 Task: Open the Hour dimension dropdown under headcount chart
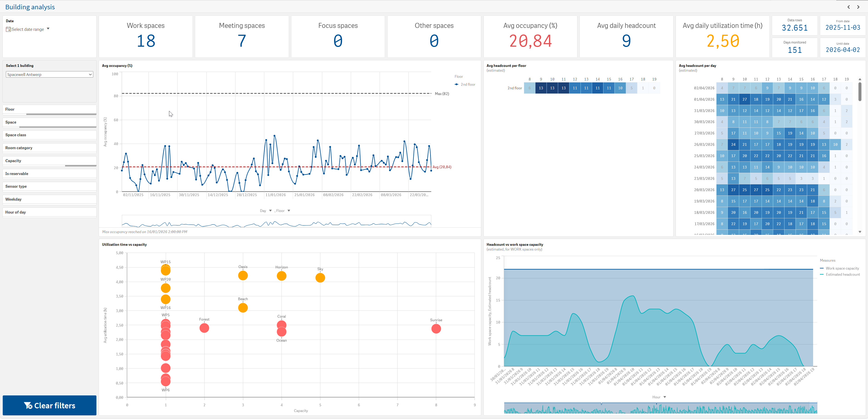coord(659,397)
